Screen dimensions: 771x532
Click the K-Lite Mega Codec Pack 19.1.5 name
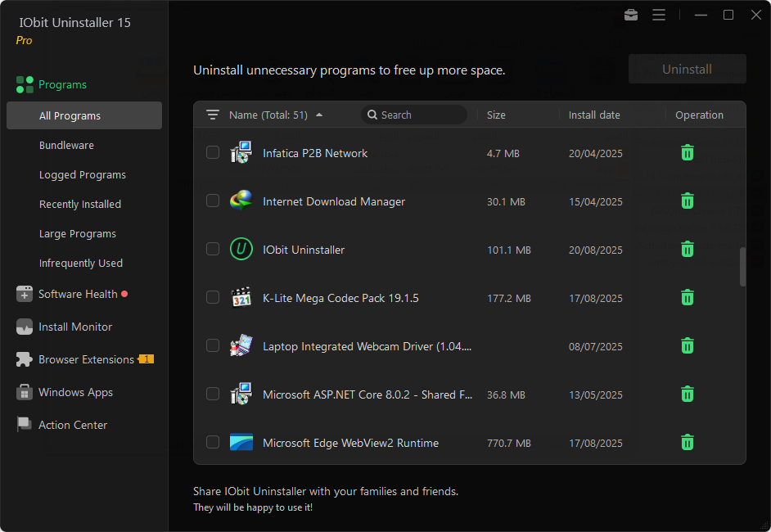pyautogui.click(x=340, y=298)
